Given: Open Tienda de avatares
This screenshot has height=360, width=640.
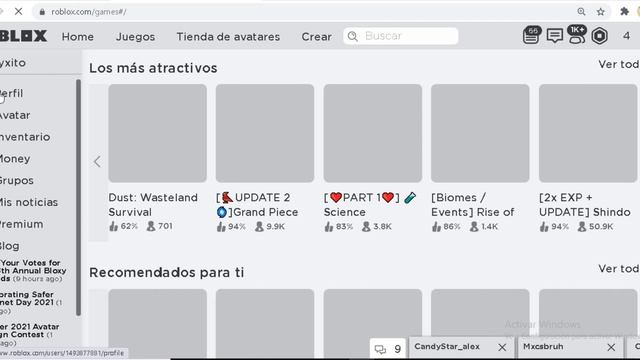Looking at the screenshot, I should 228,37.
